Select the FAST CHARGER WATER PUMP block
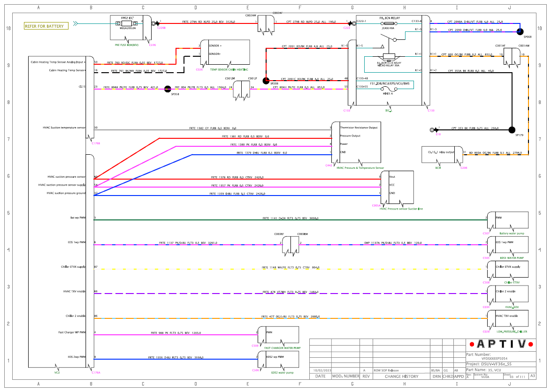 pos(278,335)
